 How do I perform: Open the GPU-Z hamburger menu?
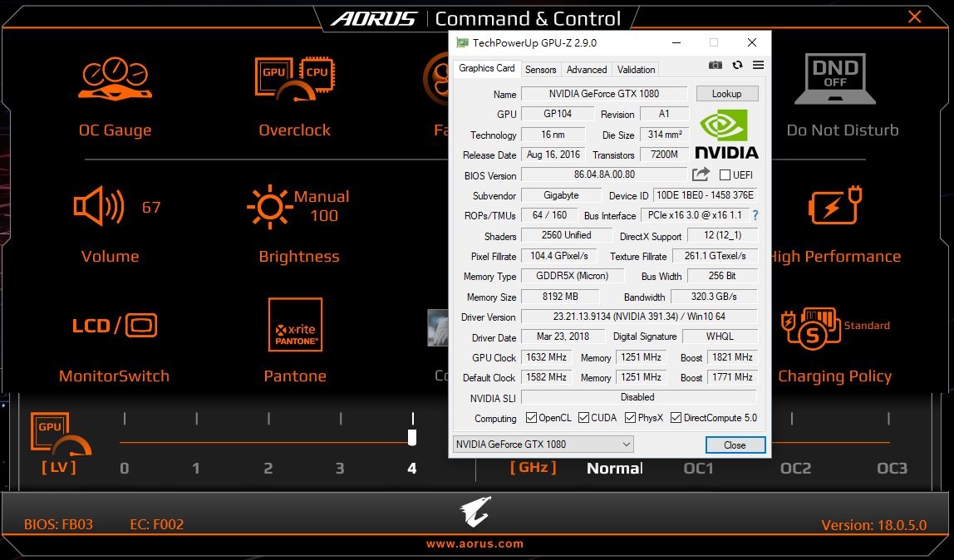[758, 65]
